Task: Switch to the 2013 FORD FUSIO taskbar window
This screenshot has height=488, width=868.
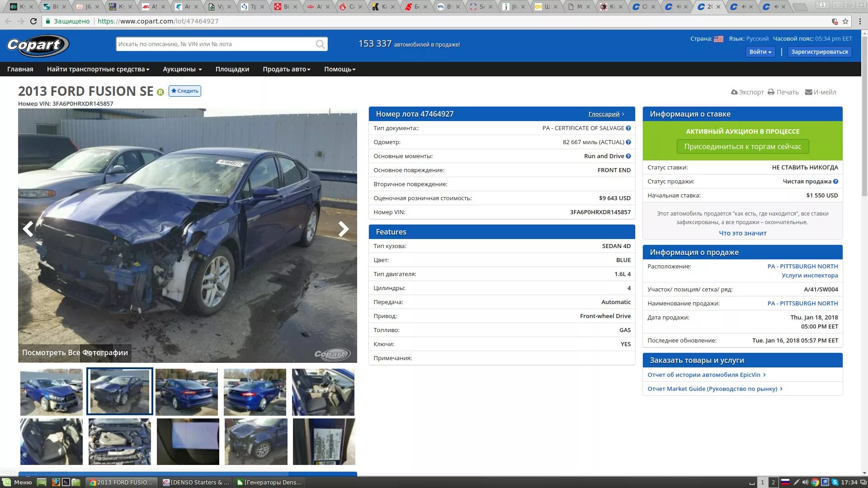Action: pyautogui.click(x=122, y=483)
